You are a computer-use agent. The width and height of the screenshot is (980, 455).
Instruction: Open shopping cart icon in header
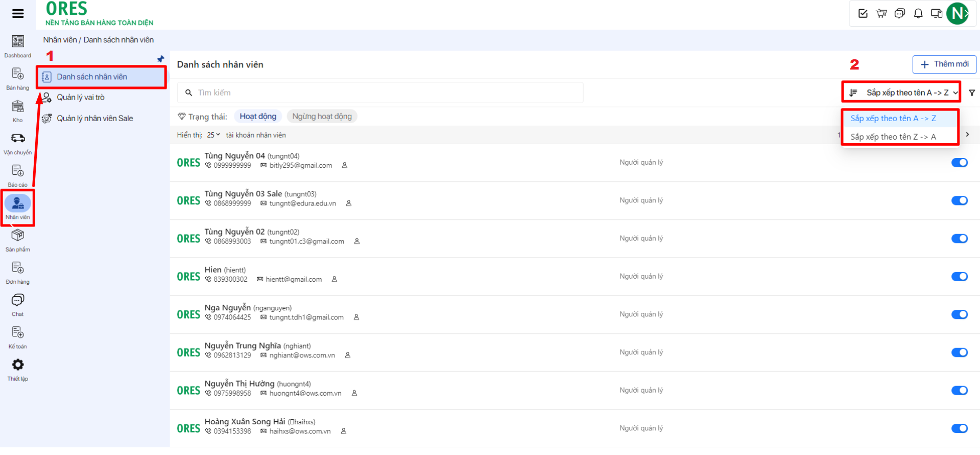pos(881,14)
